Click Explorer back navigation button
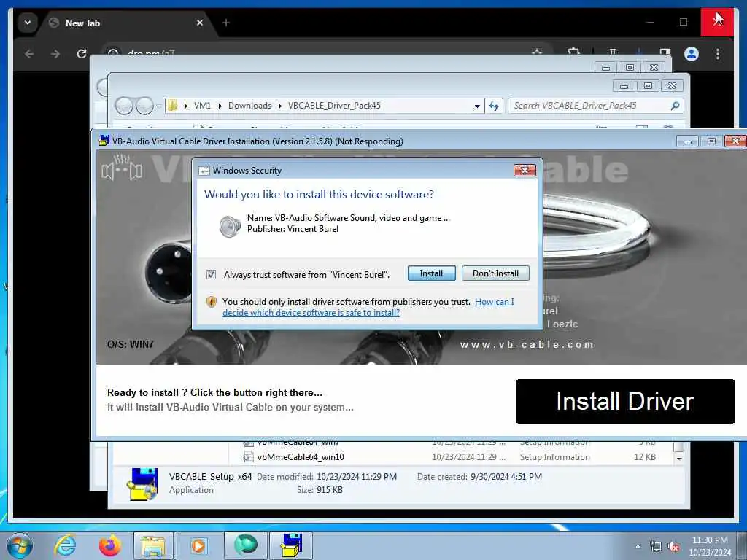 [x=124, y=105]
